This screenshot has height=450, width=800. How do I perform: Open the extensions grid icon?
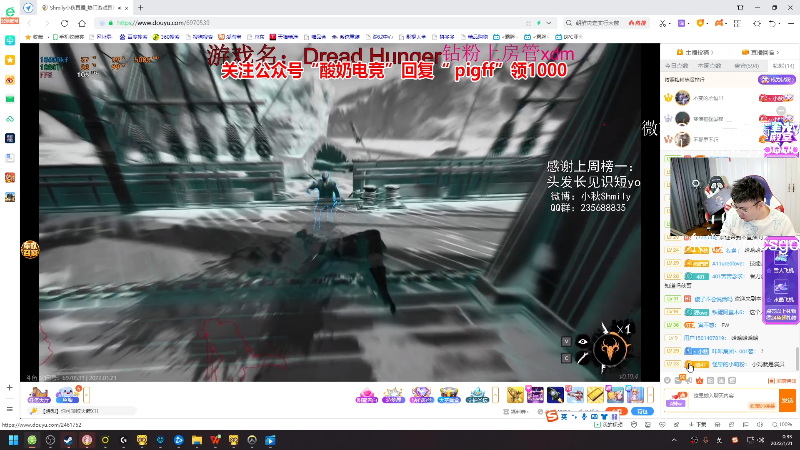coord(737,23)
